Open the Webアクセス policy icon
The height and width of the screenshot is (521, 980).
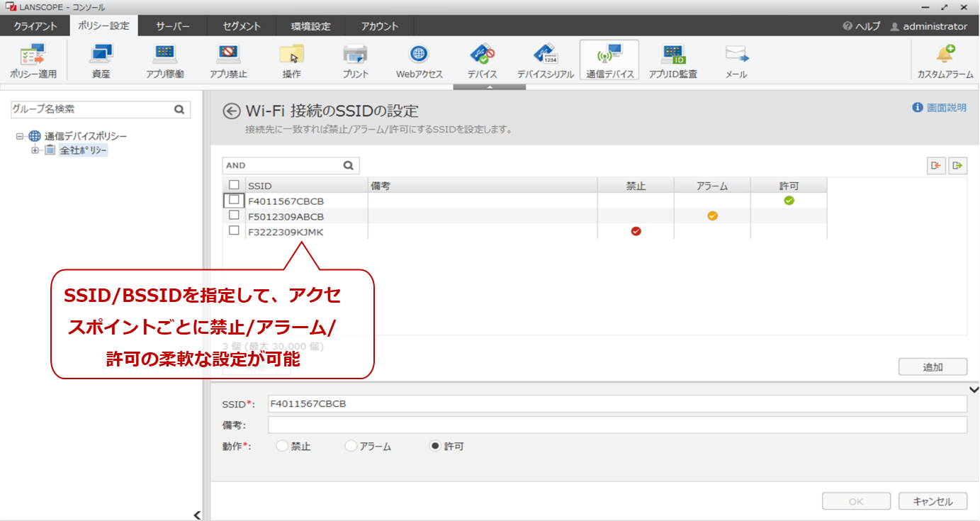pyautogui.click(x=419, y=61)
